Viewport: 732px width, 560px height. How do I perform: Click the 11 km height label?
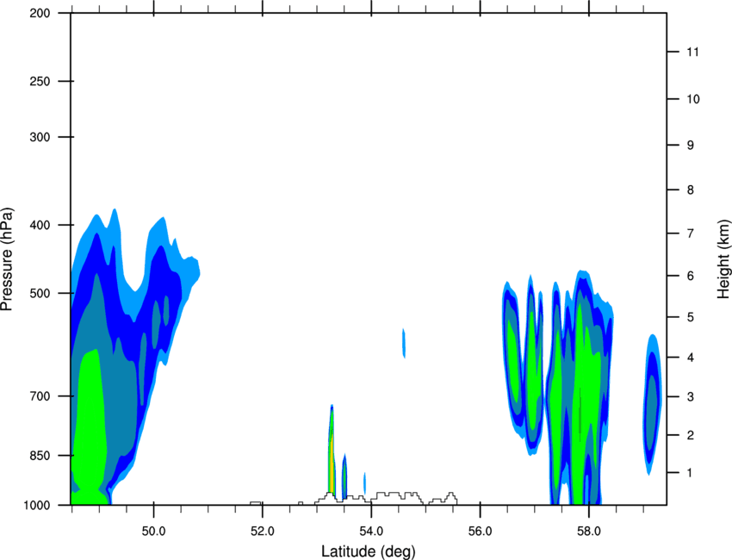click(692, 52)
